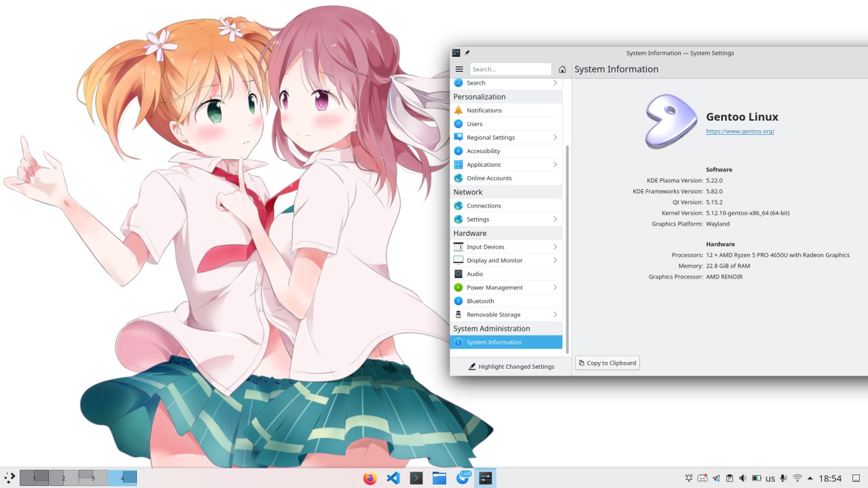The width and height of the screenshot is (868, 488).
Task: Click the show desktop button in panel
Action: pos(856,479)
